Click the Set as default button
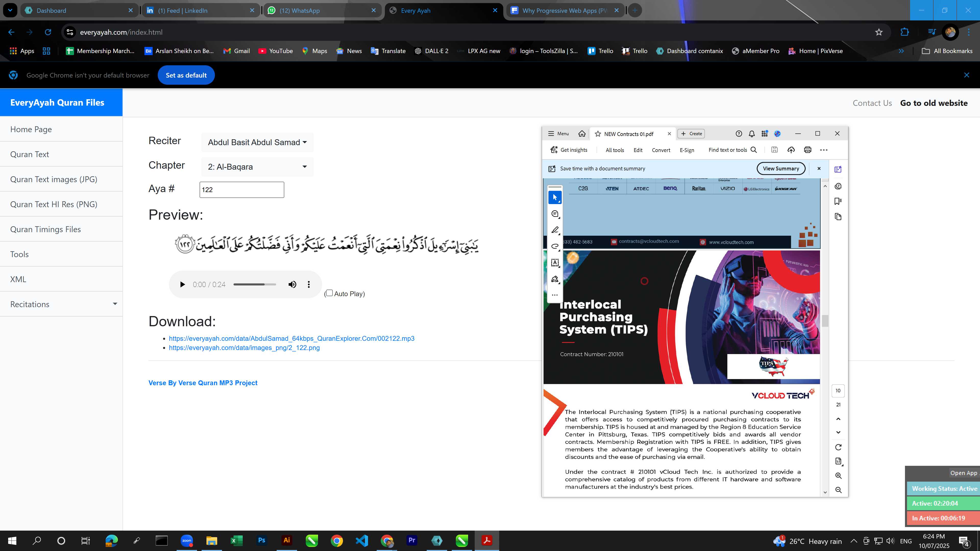The width and height of the screenshot is (980, 551). pos(186,75)
